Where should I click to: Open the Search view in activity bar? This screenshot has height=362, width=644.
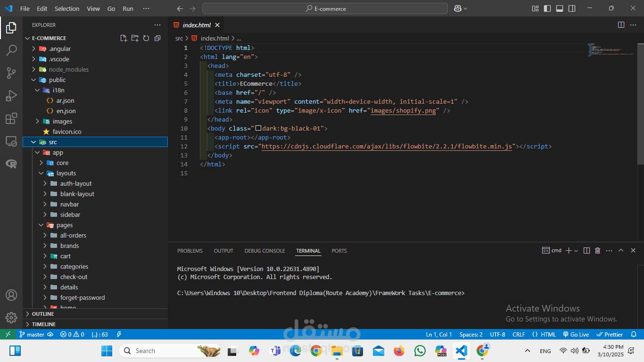[x=11, y=50]
